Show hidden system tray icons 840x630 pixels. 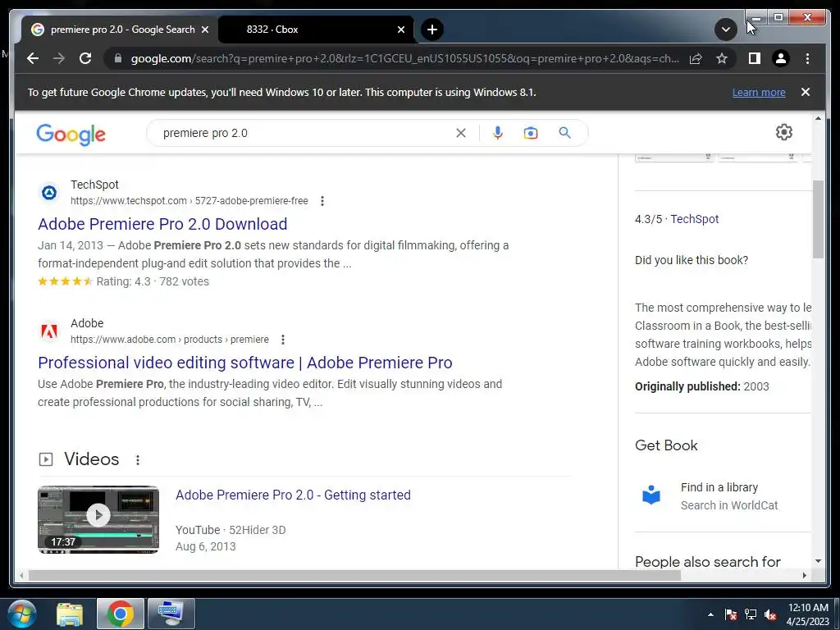710,614
